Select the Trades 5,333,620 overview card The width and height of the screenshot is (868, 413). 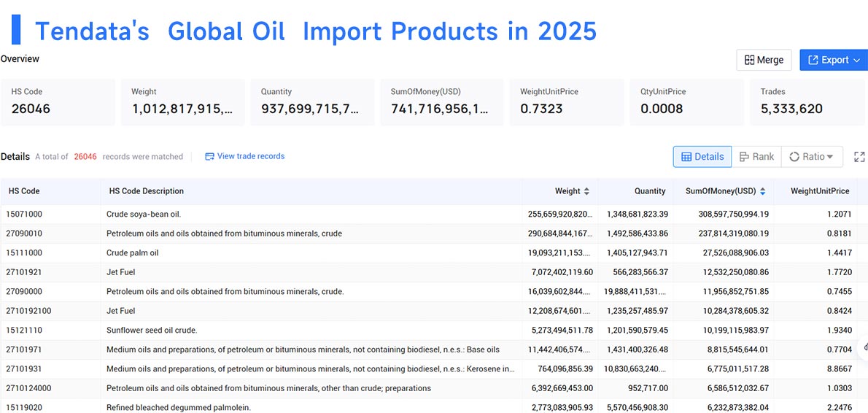[807, 102]
